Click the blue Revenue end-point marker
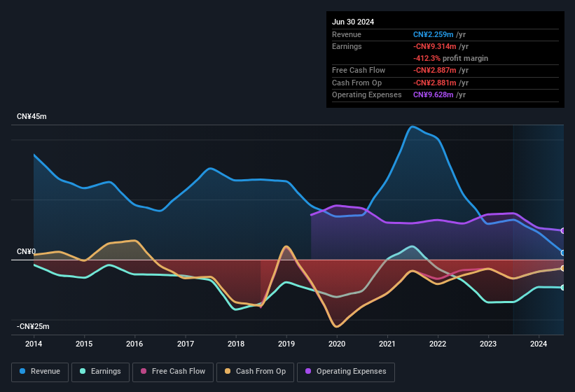Viewport: 575px width, 392px height. [x=563, y=253]
